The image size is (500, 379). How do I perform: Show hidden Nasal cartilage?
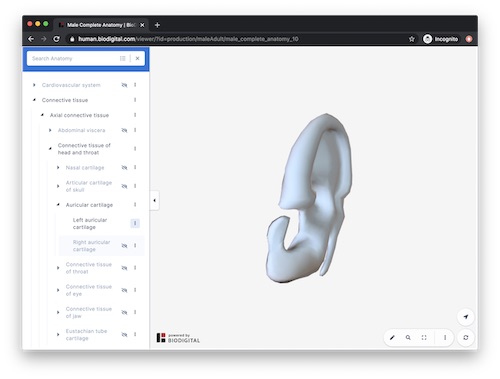pos(124,167)
